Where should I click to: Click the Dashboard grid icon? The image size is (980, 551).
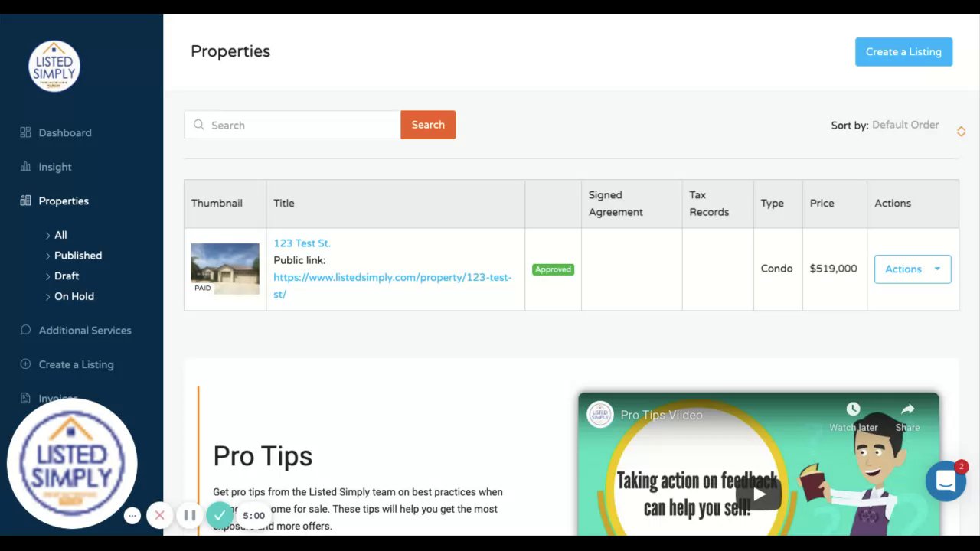tap(25, 132)
